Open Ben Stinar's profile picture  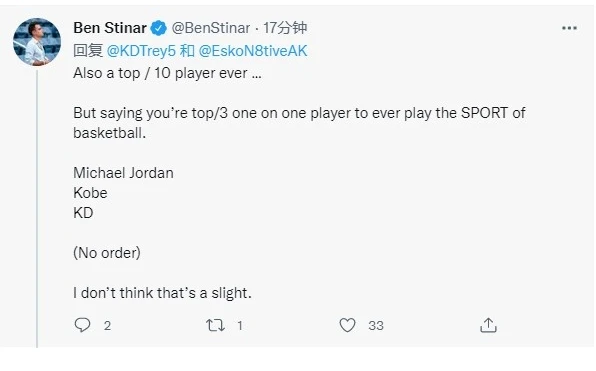point(37,42)
